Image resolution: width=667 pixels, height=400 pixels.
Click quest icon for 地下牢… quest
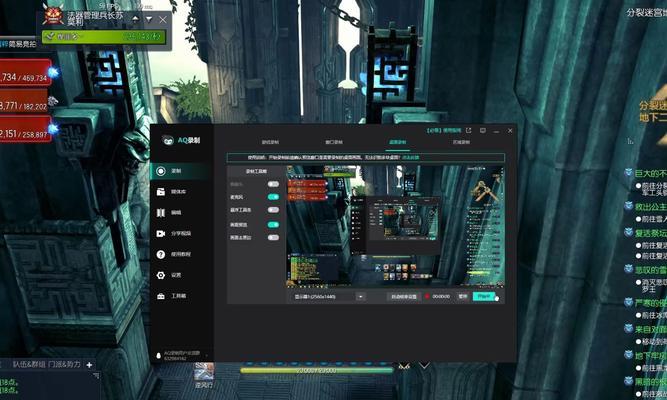coord(628,354)
